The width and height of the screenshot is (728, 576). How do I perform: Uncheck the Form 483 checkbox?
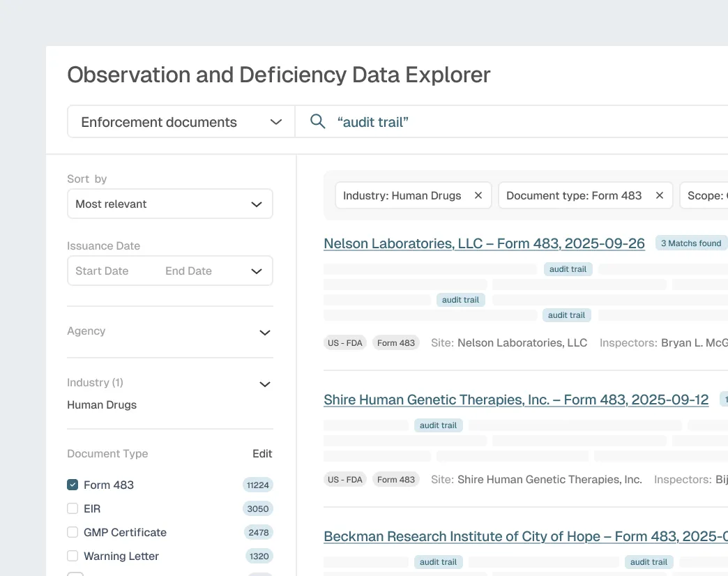[73, 485]
